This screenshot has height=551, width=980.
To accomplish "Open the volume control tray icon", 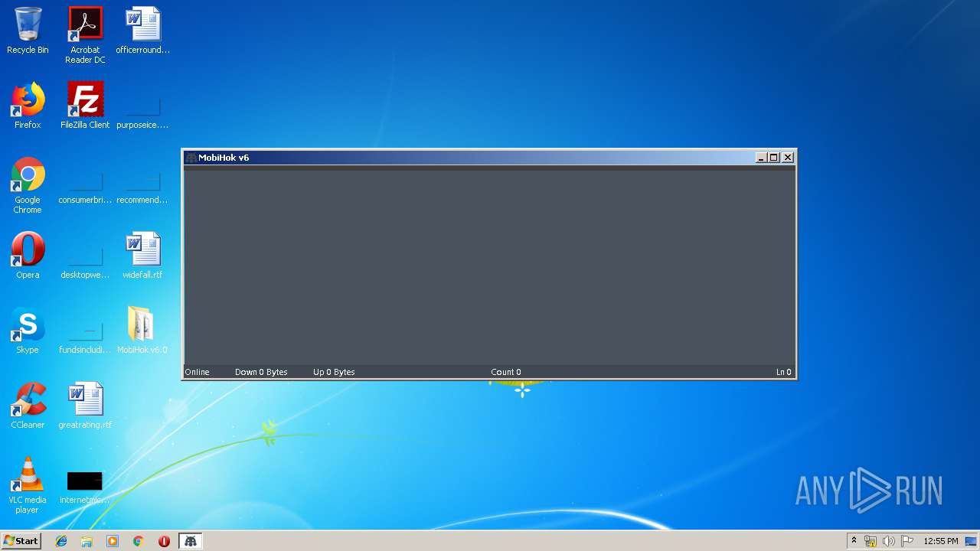I will (x=888, y=541).
